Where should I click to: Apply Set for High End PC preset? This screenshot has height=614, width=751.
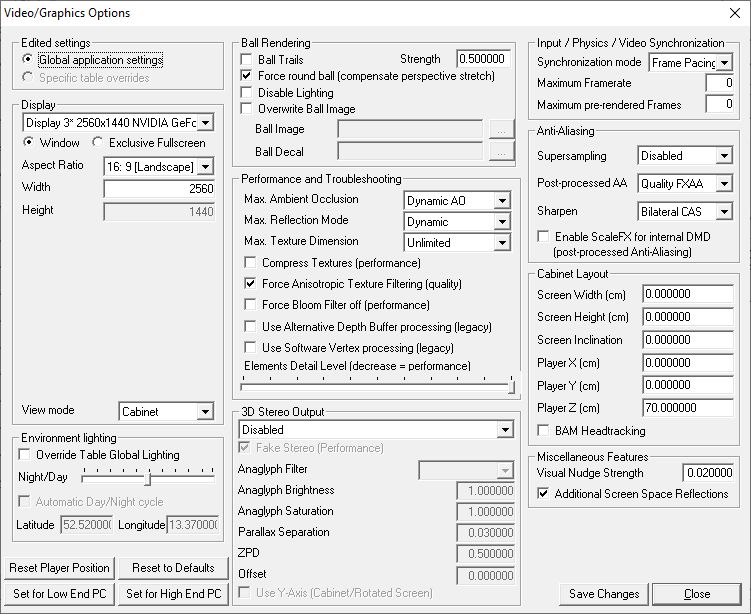tap(173, 594)
